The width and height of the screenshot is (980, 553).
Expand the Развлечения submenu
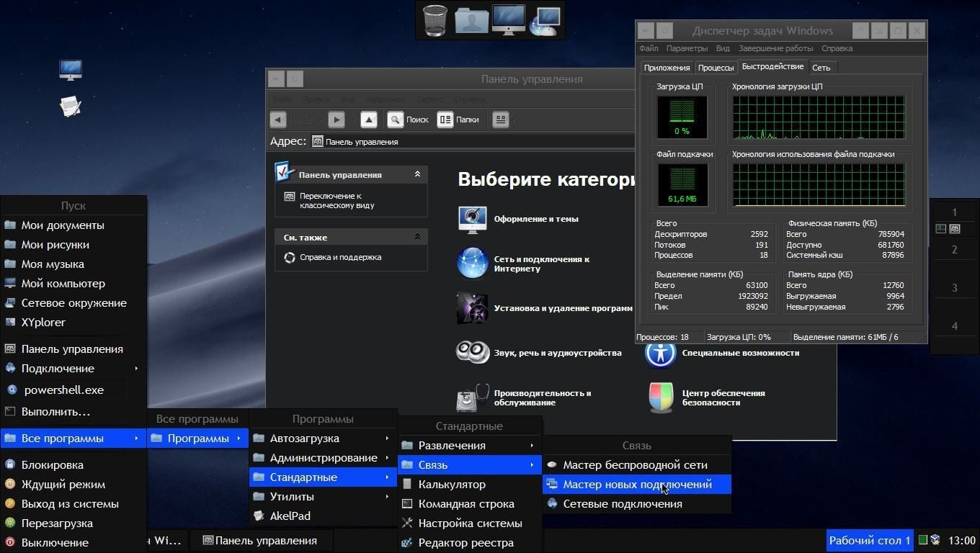468,446
